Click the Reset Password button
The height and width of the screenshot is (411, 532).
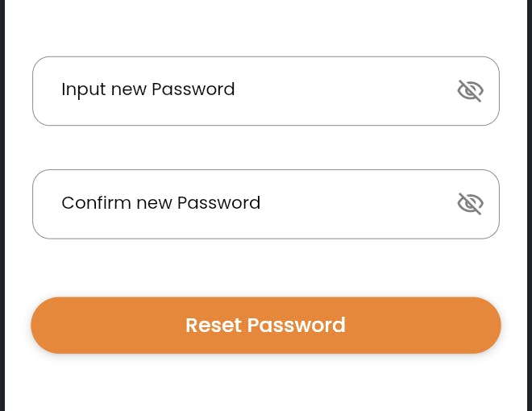[266, 325]
